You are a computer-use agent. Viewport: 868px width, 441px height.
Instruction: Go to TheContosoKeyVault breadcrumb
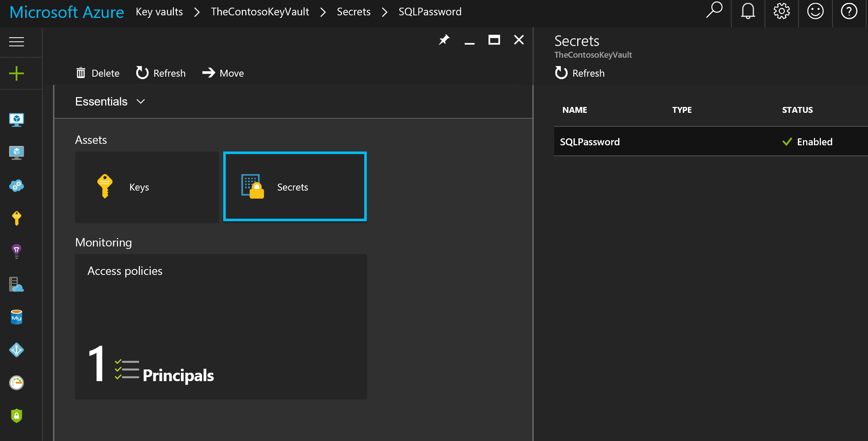tap(260, 12)
